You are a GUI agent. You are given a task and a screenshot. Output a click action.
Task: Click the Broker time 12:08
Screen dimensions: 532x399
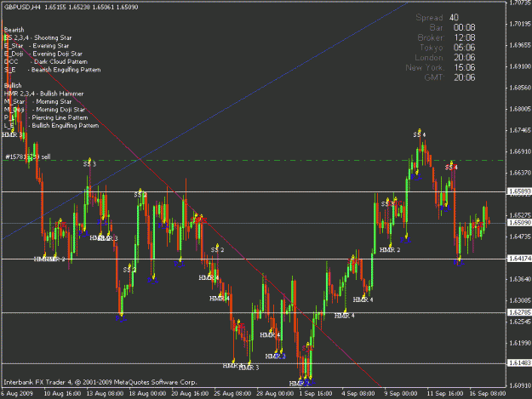click(464, 37)
